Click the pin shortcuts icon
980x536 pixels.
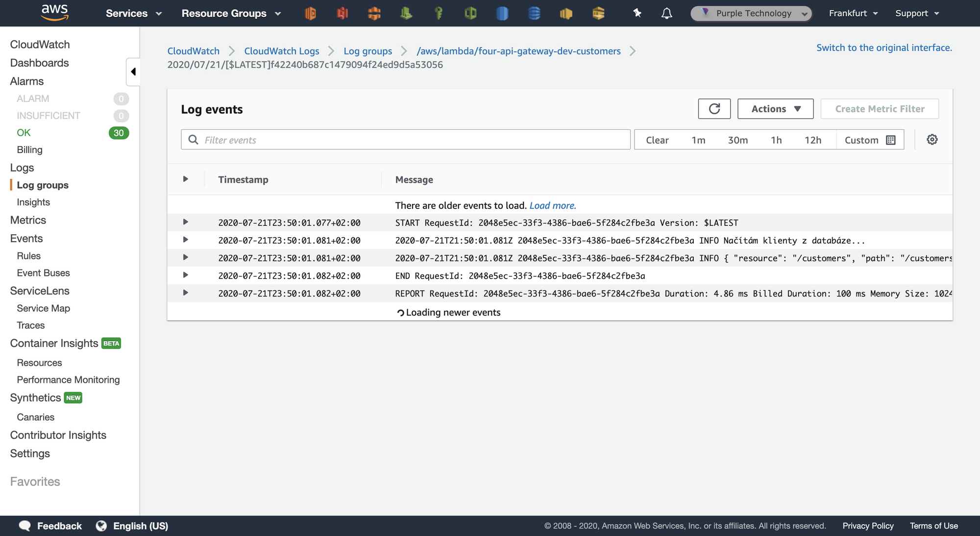637,13
